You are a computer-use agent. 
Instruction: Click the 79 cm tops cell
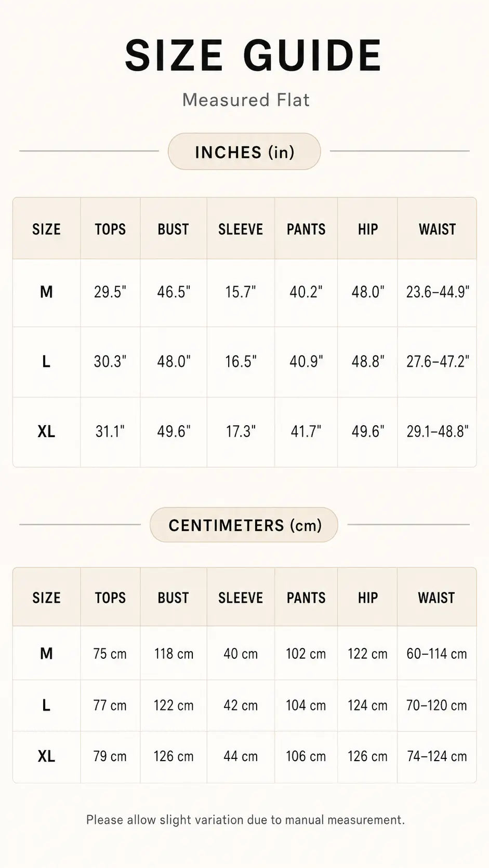[110, 756]
